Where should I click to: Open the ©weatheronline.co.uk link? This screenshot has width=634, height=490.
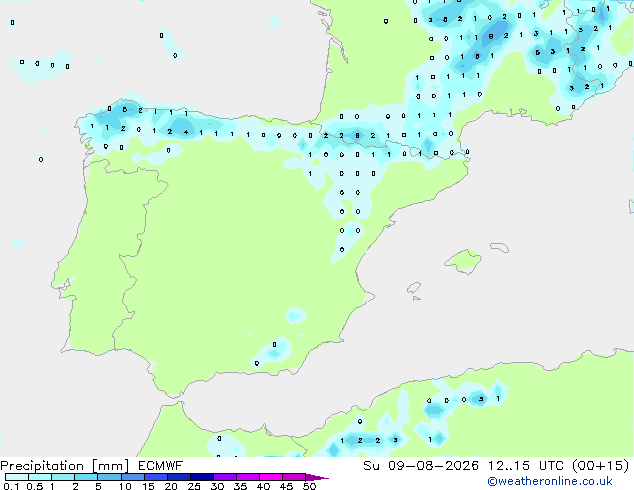click(x=550, y=481)
